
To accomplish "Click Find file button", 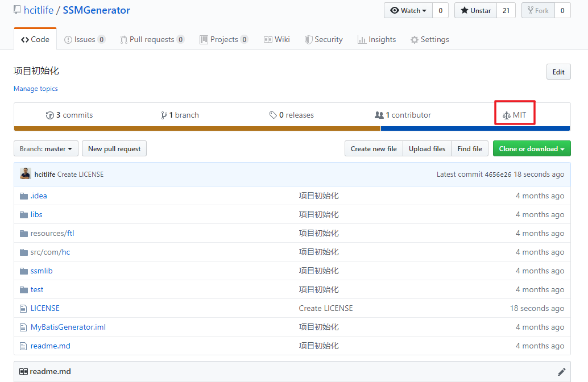I will [x=470, y=149].
